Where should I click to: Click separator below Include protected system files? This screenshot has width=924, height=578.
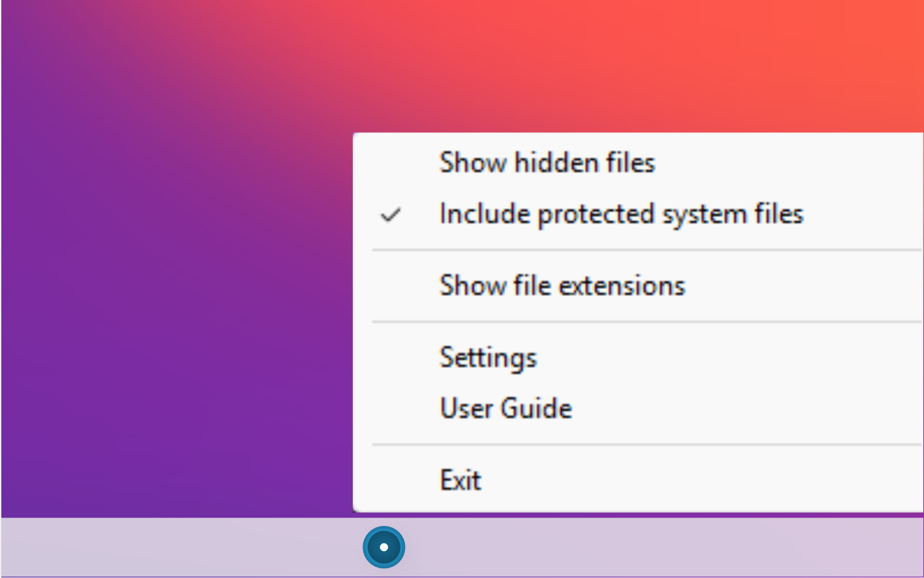[x=642, y=250]
